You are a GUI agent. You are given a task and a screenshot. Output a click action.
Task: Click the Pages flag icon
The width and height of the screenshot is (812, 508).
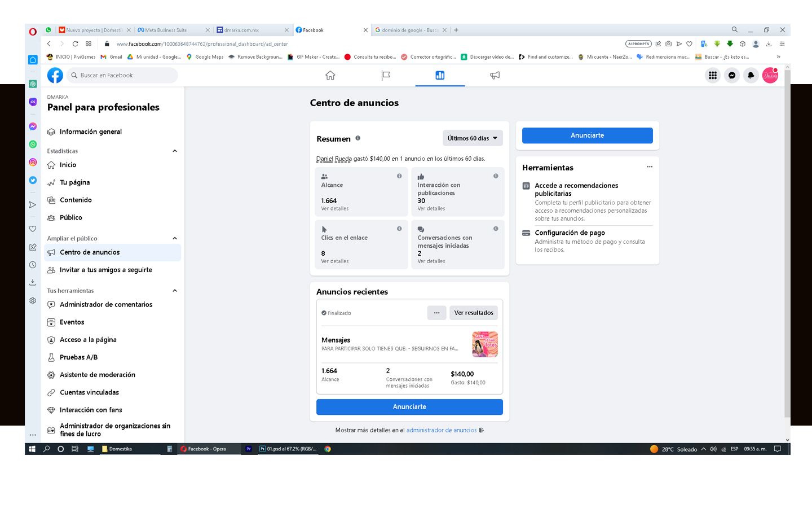click(x=385, y=75)
